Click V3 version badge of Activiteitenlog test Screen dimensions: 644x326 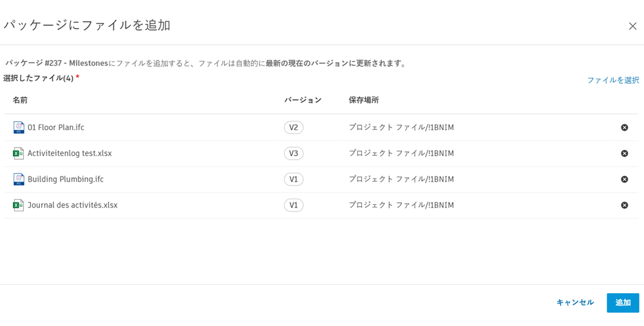point(294,153)
